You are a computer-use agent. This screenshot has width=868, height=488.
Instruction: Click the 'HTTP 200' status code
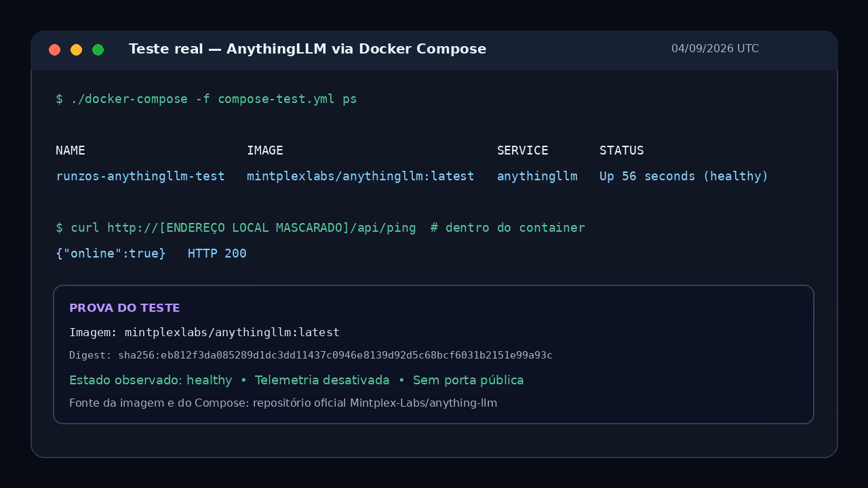[217, 253]
